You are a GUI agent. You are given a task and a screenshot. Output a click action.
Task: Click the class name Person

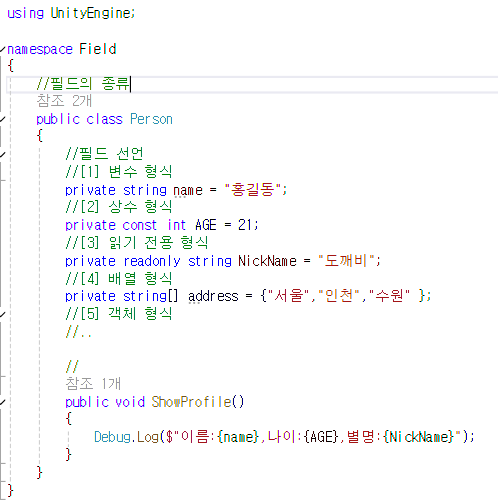tap(151, 119)
